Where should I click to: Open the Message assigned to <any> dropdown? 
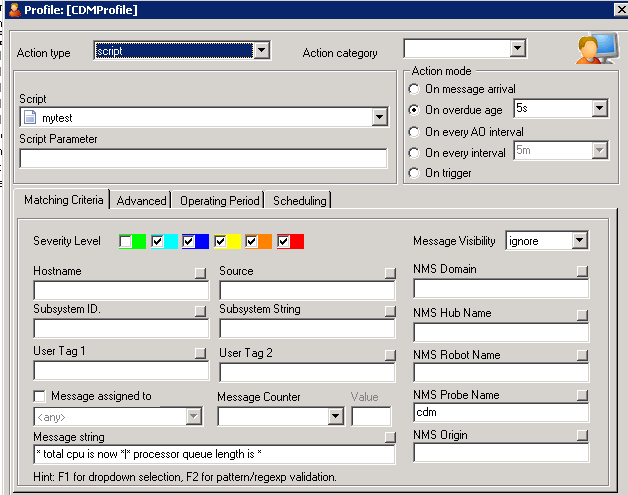[193, 417]
